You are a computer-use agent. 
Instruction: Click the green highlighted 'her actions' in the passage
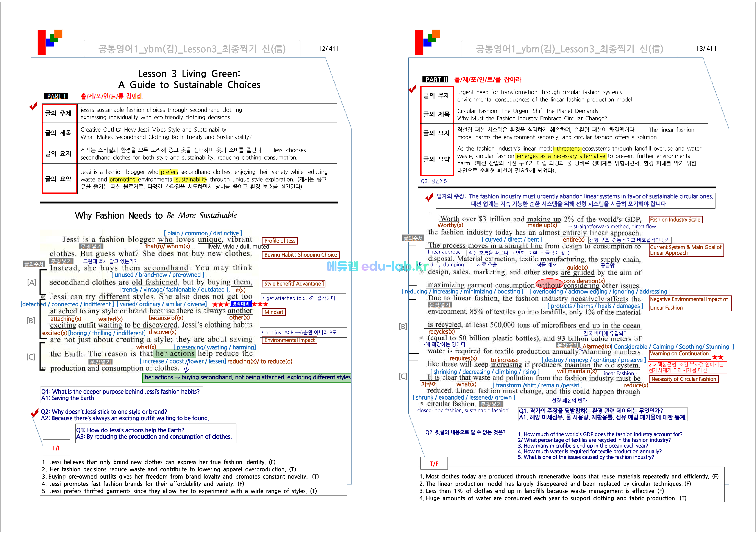175,354
